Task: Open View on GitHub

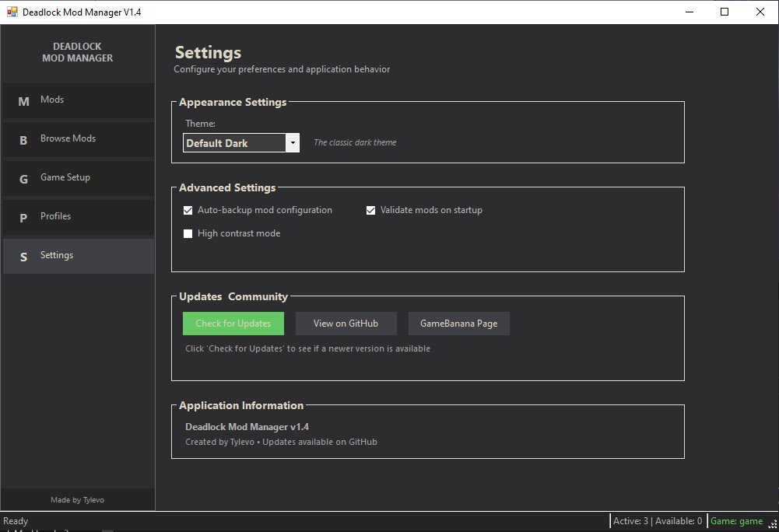Action: coord(346,324)
